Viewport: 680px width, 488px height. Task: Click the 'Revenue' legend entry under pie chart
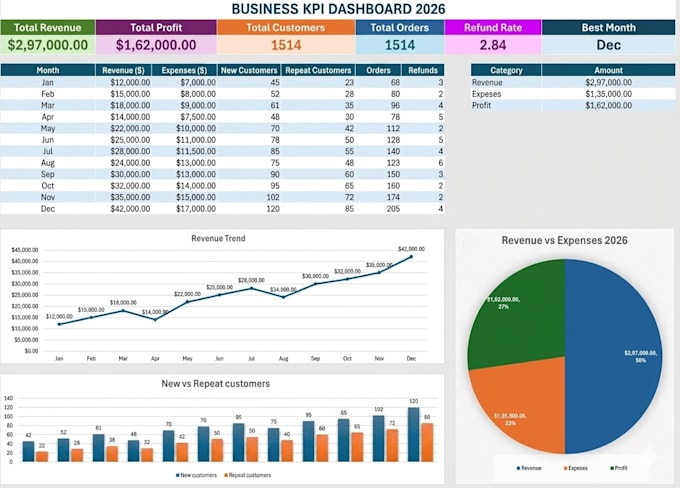pyautogui.click(x=529, y=468)
